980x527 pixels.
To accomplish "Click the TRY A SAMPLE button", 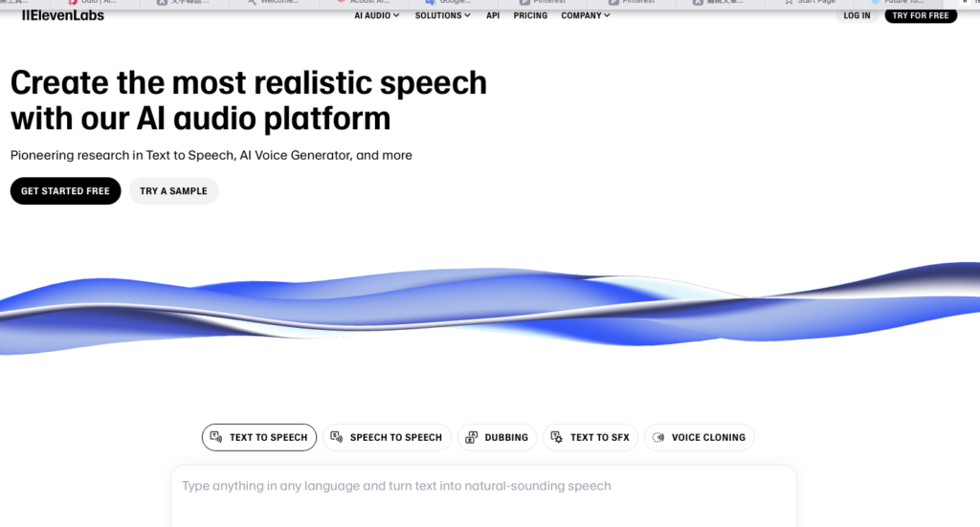I will (x=174, y=191).
